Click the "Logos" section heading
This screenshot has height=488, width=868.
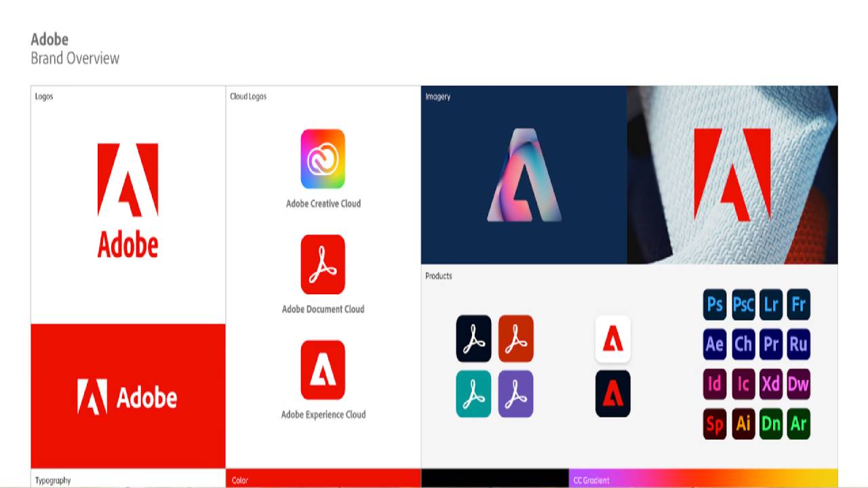pos(44,96)
